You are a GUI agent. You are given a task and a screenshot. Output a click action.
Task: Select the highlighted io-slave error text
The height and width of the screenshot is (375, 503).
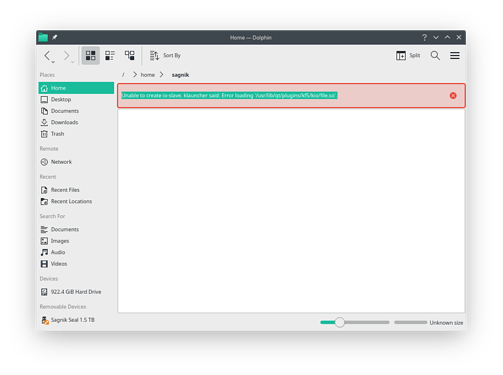(x=229, y=96)
